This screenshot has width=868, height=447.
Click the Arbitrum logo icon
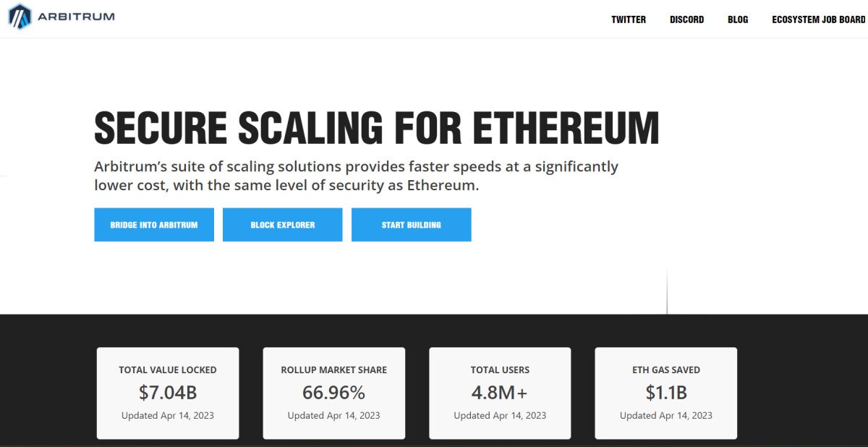[20, 17]
